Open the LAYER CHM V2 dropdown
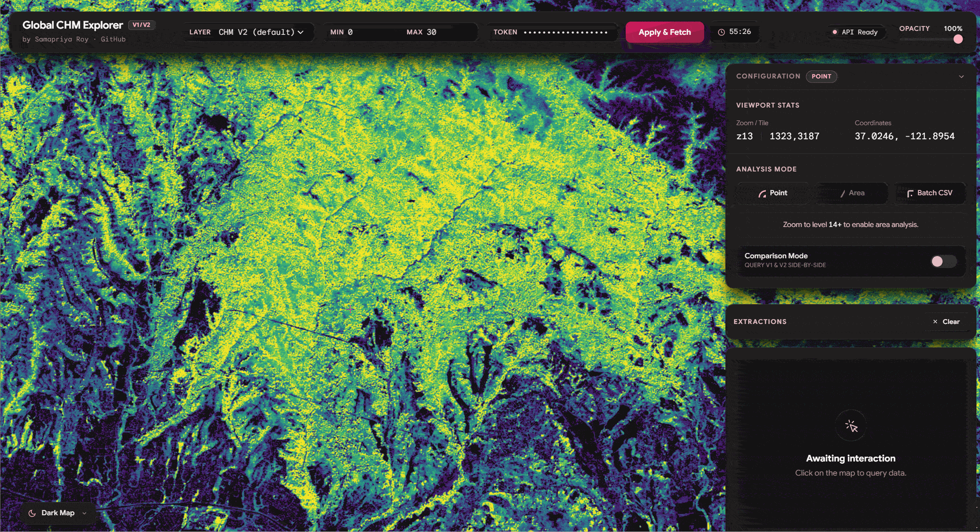The image size is (980, 532). point(261,32)
